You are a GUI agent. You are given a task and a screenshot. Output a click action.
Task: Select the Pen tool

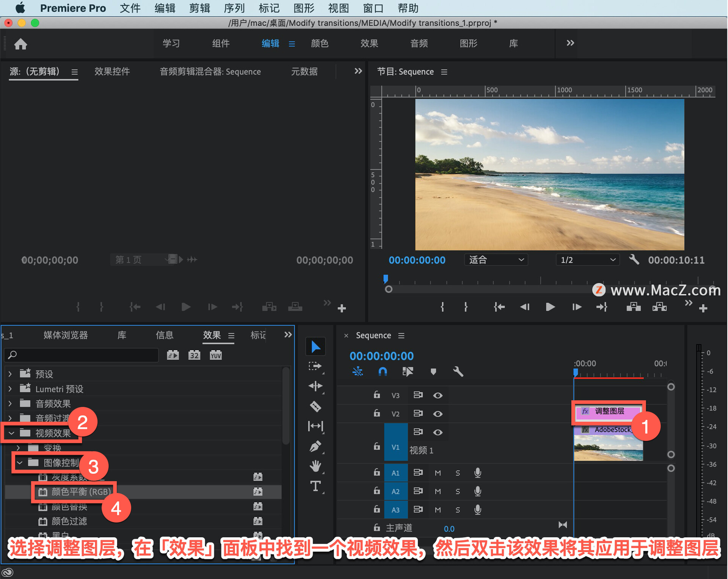(x=315, y=446)
